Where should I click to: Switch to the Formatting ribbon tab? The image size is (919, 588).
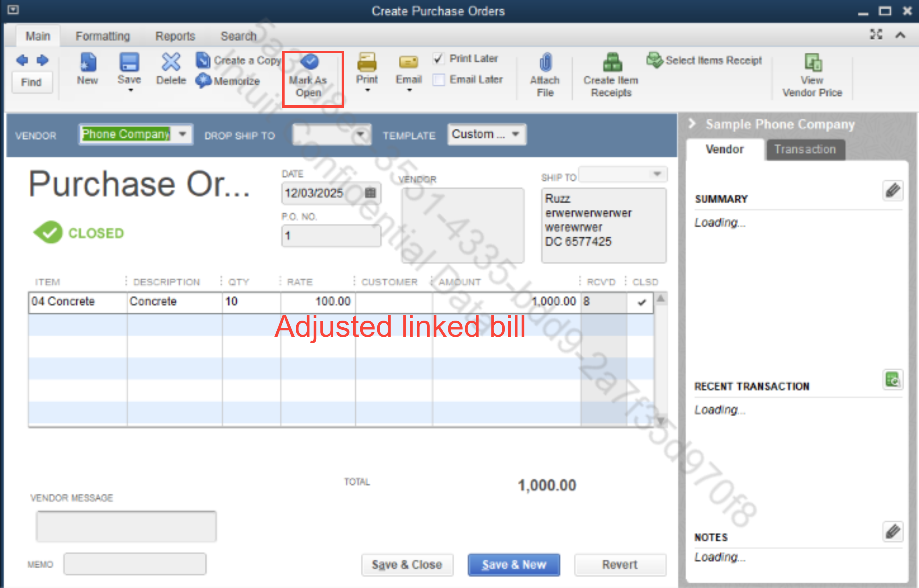(102, 36)
